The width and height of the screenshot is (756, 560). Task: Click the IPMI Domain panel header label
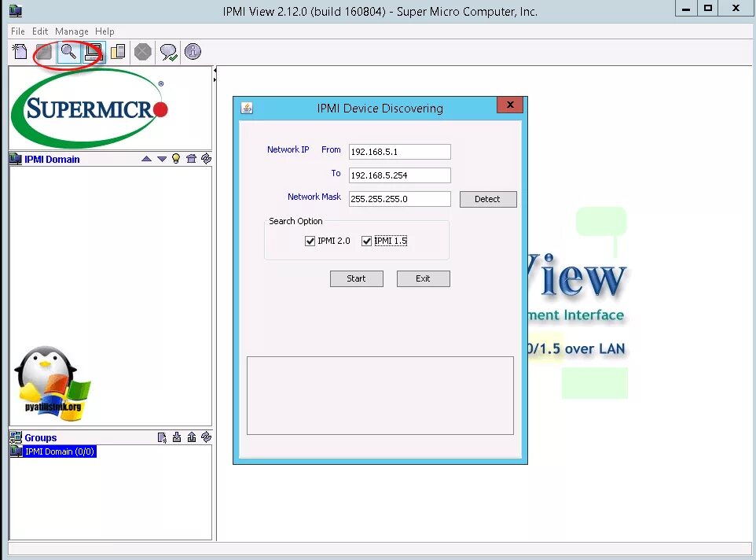[x=52, y=159]
